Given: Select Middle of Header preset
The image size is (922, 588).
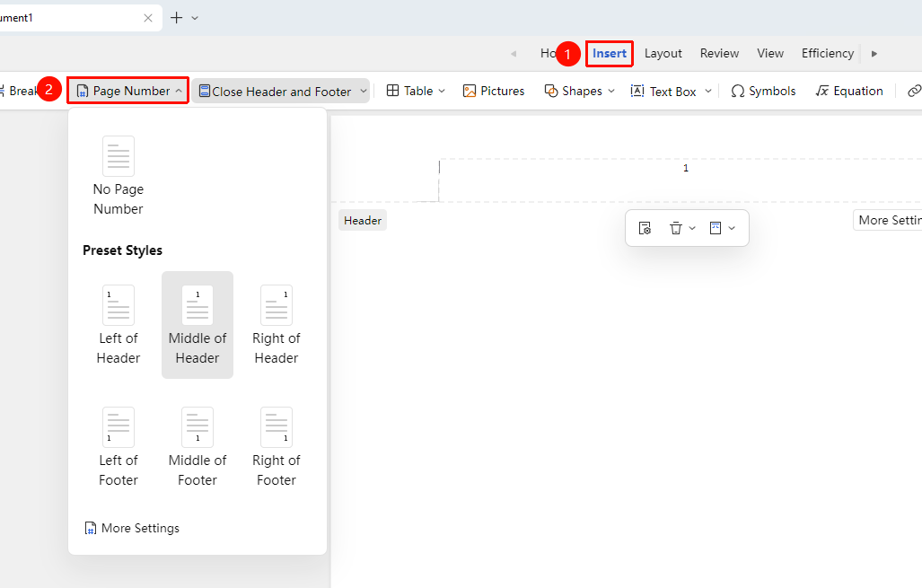Looking at the screenshot, I should [x=198, y=325].
